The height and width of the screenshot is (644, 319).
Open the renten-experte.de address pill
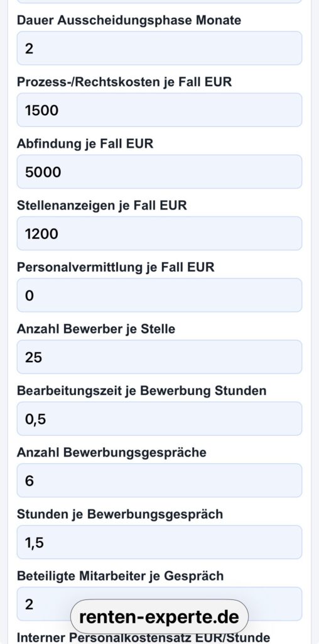tap(159, 616)
